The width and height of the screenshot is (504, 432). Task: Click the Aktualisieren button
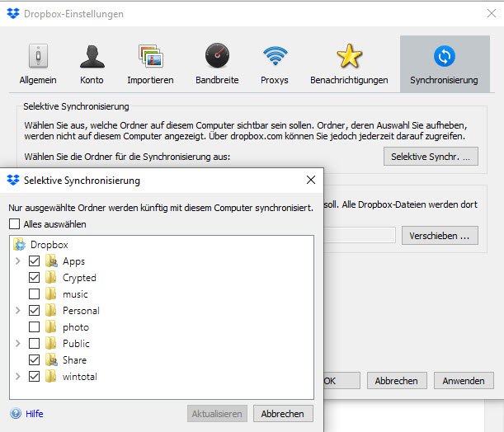217,413
